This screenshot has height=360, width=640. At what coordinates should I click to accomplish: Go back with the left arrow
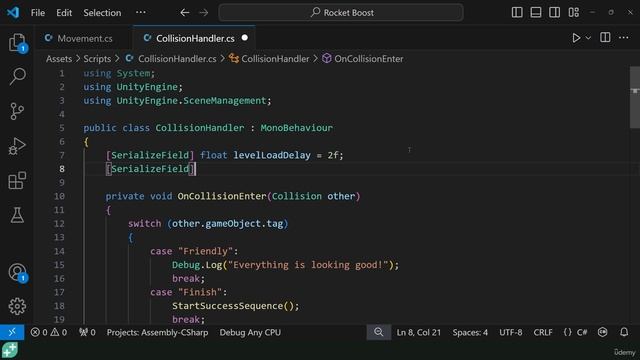[x=184, y=13]
